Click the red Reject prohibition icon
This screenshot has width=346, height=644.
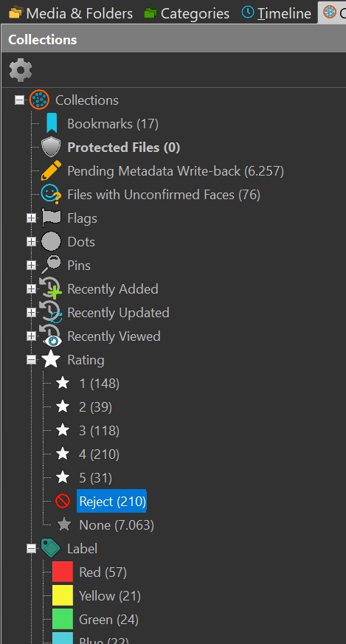[x=63, y=501]
